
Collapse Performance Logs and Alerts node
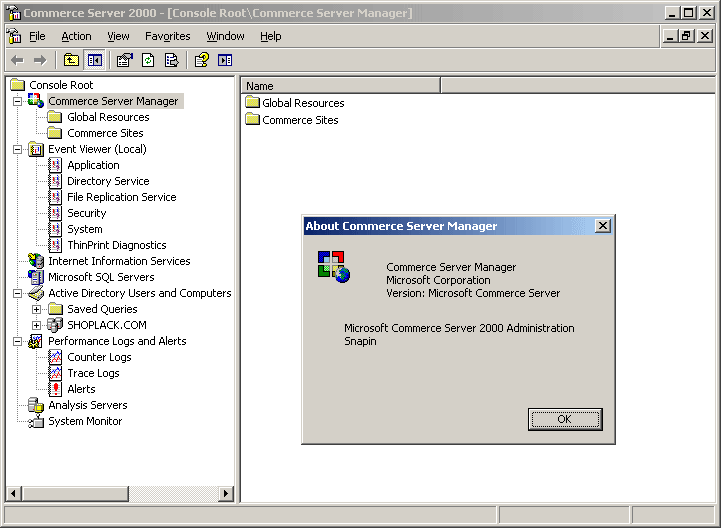point(17,341)
